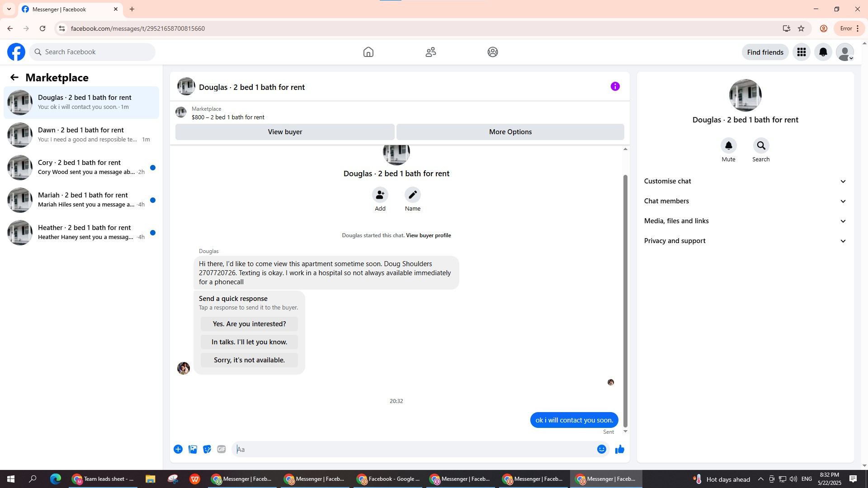Open the Facebook home feed icon
This screenshot has width=868, height=488.
tap(368, 52)
